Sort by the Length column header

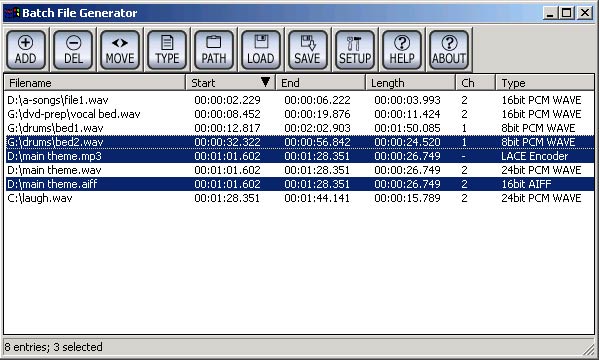tap(410, 83)
